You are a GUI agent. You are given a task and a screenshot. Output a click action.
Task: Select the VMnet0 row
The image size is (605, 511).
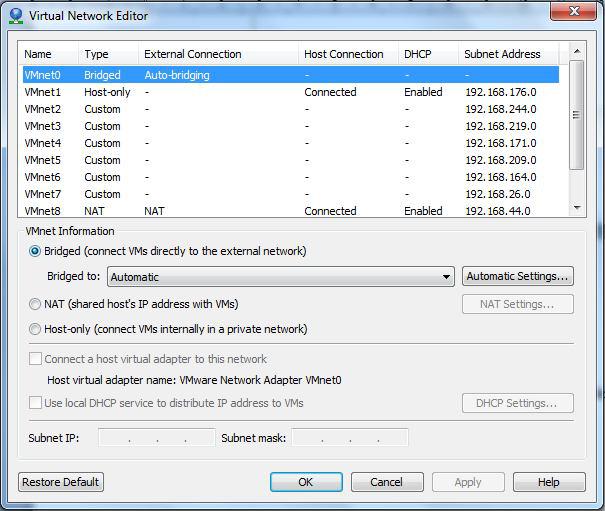pyautogui.click(x=291, y=75)
